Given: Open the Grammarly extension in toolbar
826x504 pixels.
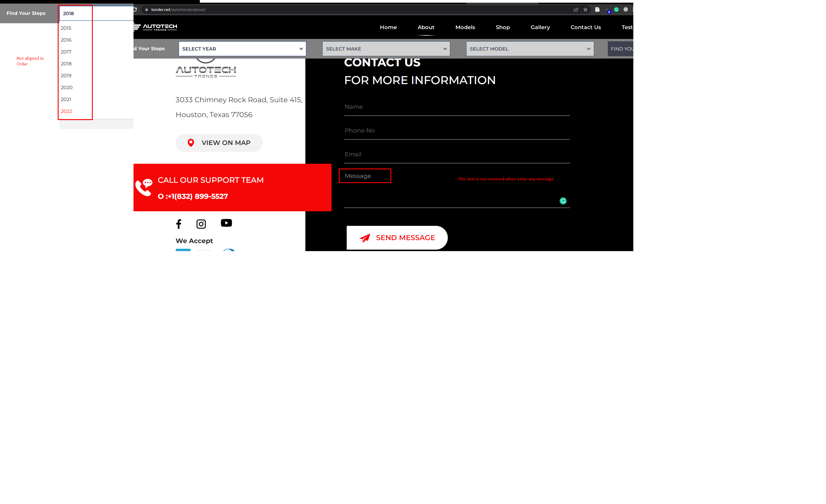Looking at the screenshot, I should point(616,10).
